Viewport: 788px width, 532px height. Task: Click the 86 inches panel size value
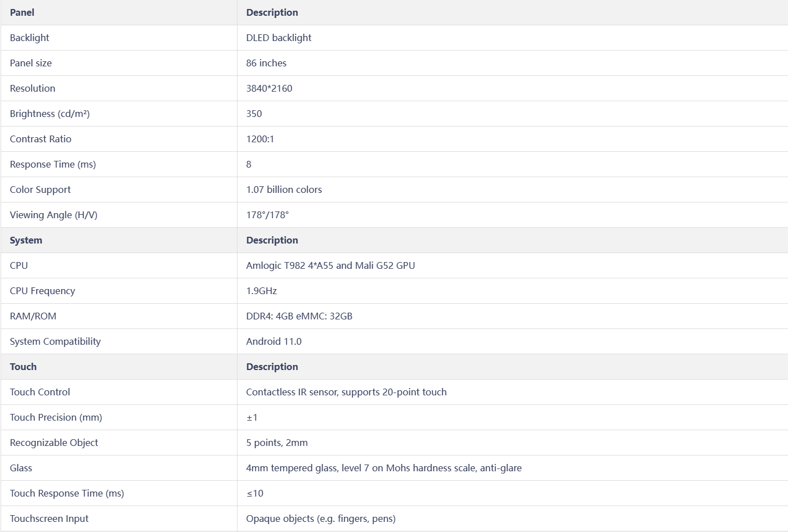(266, 63)
